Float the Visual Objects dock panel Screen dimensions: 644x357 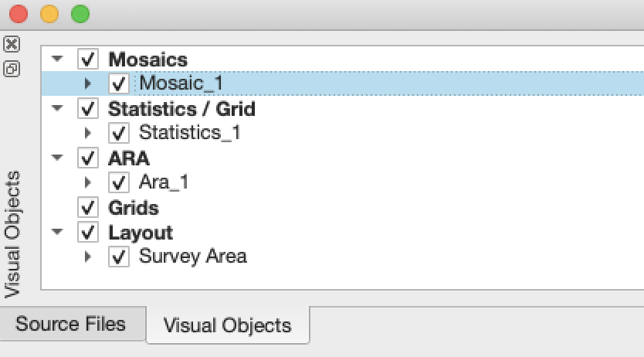(12, 69)
